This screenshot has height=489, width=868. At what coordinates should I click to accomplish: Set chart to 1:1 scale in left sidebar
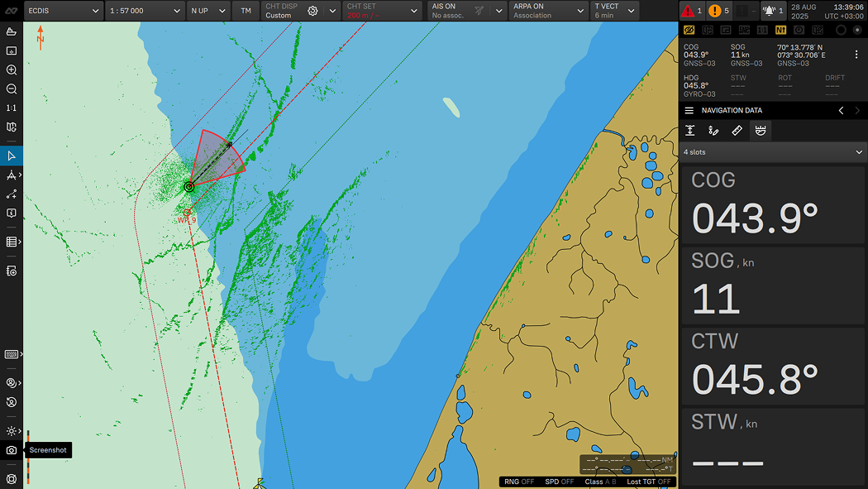point(12,108)
